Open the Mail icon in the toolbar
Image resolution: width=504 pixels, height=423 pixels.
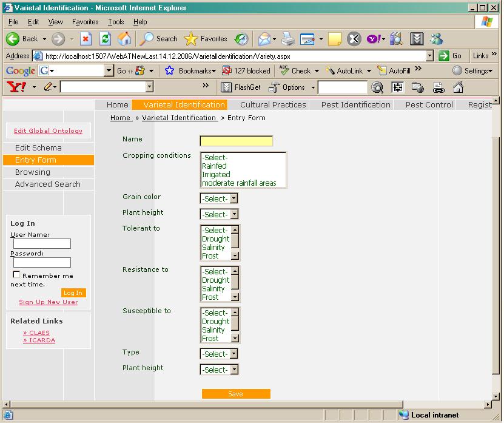pyautogui.click(x=264, y=39)
